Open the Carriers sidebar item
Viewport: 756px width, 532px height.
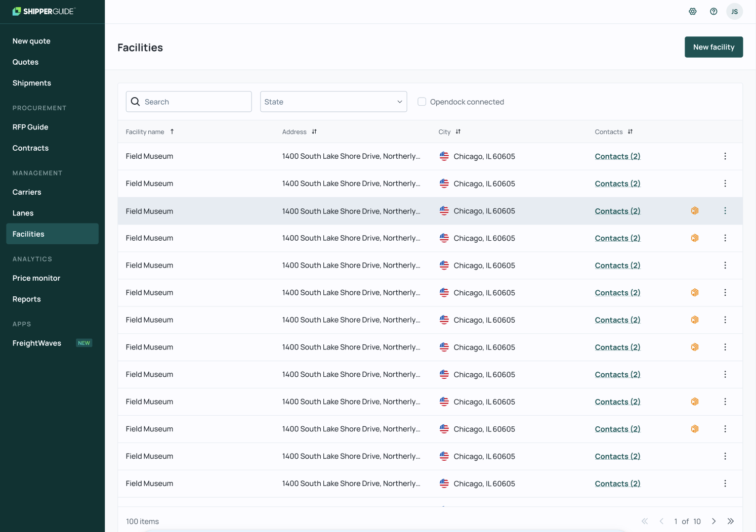(27, 192)
